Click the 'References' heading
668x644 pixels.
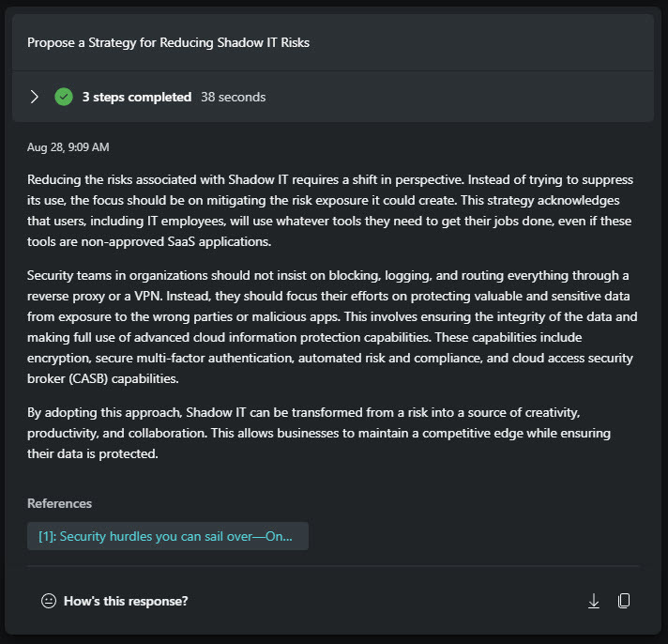tap(60, 503)
